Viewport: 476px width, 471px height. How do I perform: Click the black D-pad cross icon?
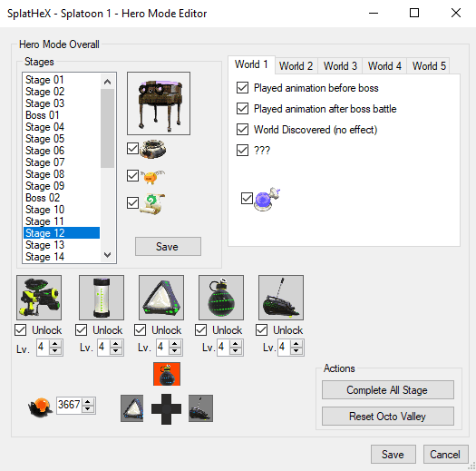point(166,408)
